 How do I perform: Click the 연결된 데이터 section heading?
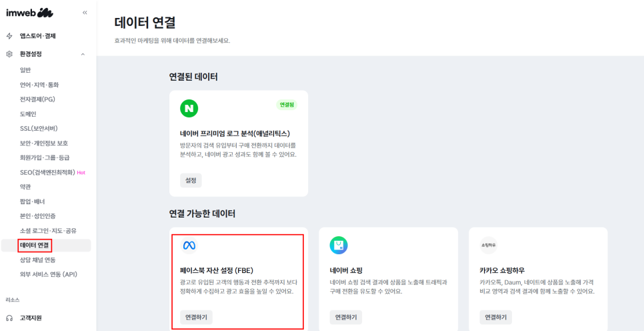tap(193, 77)
